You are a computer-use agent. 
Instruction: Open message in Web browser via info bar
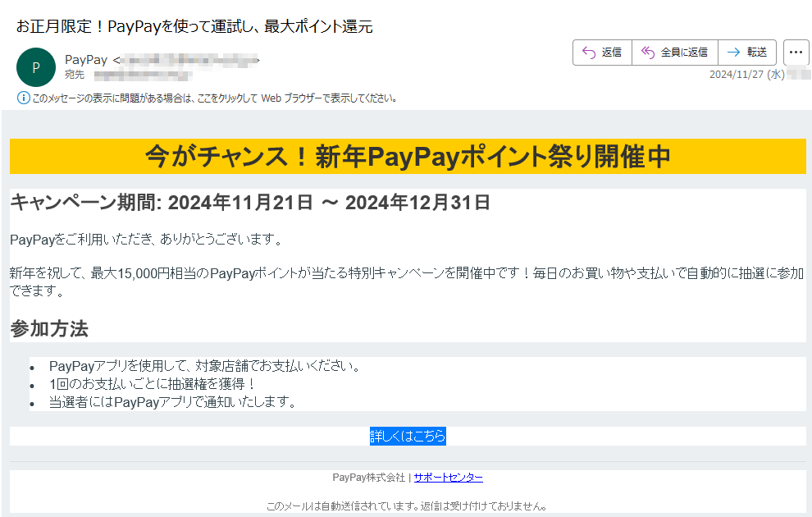tap(215, 98)
